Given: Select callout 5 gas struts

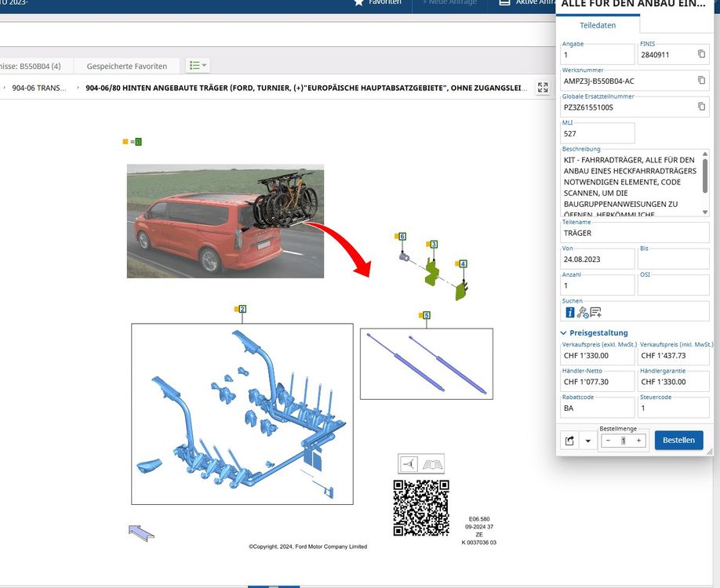Looking at the screenshot, I should tap(426, 315).
